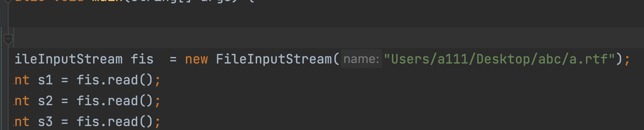Click fis.read() on the s1 line
This screenshot has height=130, width=644.
click(x=115, y=80)
